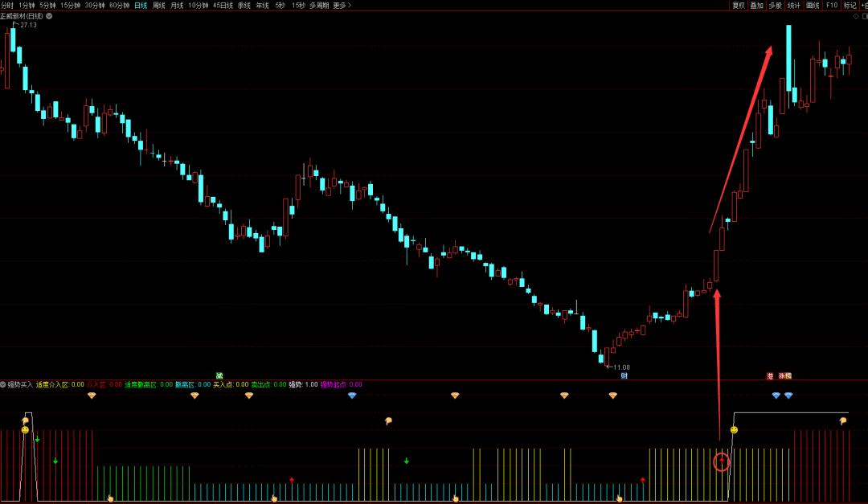
Task: Click the 标记 mark button
Action: tap(850, 5)
